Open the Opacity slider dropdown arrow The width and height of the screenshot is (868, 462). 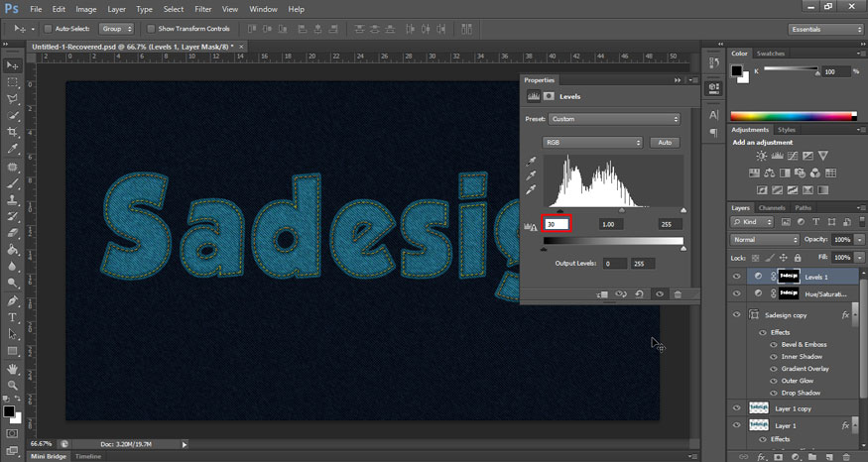859,240
